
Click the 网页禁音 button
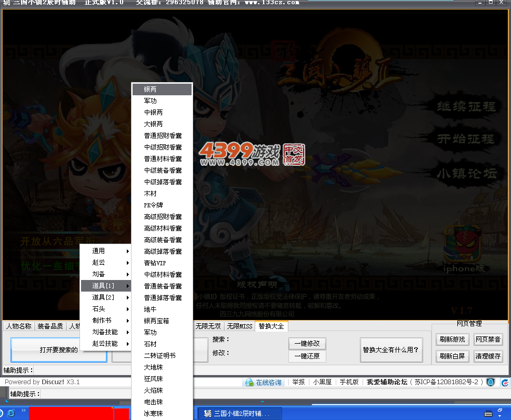[488, 339]
